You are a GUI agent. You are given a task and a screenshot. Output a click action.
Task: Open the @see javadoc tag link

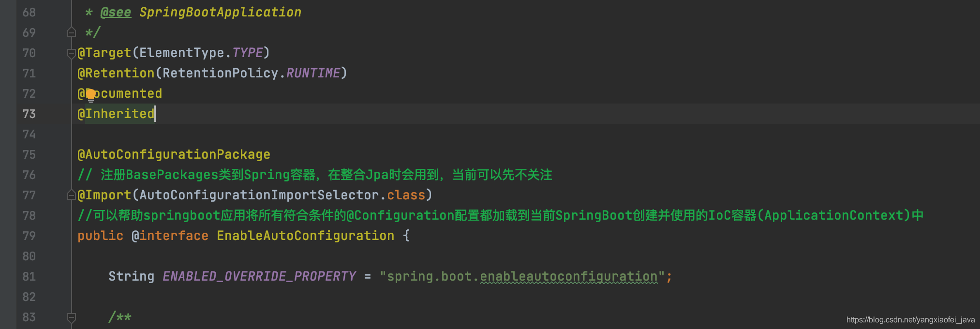pyautogui.click(x=116, y=12)
